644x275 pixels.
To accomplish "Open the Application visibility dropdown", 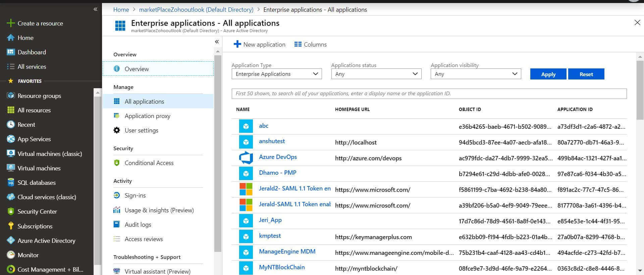I will pos(475,74).
